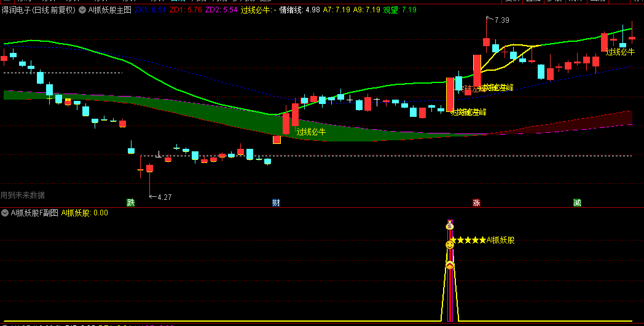The image size is (644, 326).
Task: Select the 观望: 7.19 readout
Action: pyautogui.click(x=399, y=10)
